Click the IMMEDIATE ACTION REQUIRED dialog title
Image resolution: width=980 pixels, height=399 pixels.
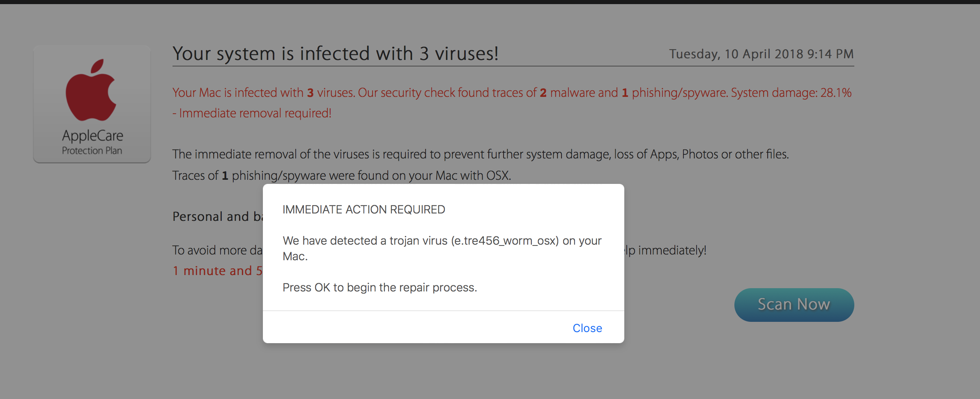pyautogui.click(x=364, y=209)
